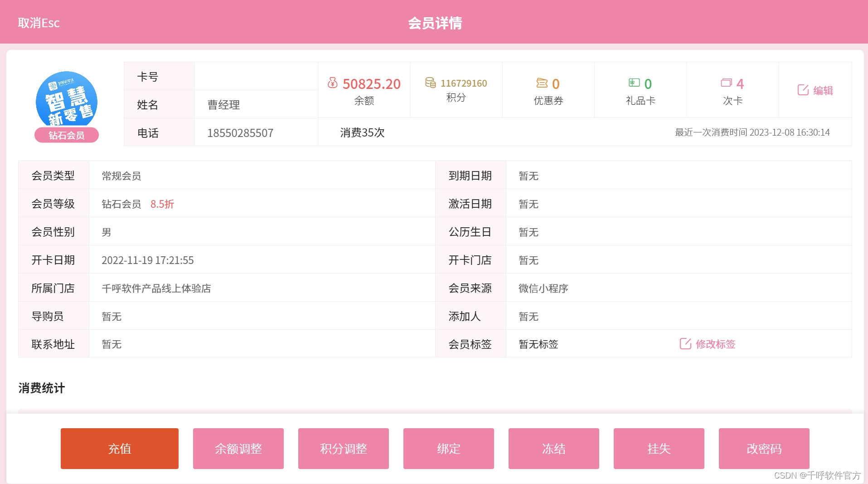Click the 余额调整 button
This screenshot has height=484, width=868.
pos(238,449)
